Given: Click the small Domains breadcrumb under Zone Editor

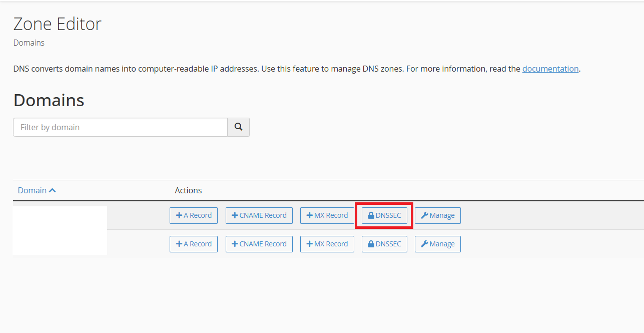Looking at the screenshot, I should click(x=29, y=43).
